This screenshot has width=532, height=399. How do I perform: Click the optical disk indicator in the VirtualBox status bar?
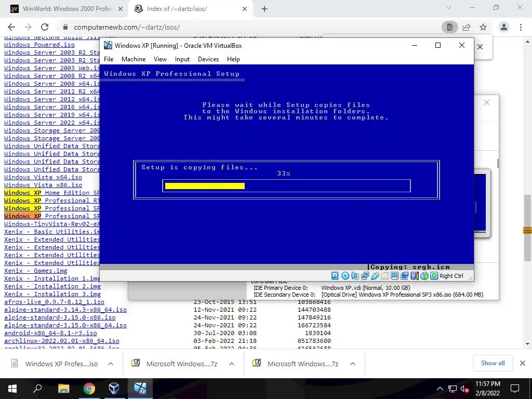(345, 276)
